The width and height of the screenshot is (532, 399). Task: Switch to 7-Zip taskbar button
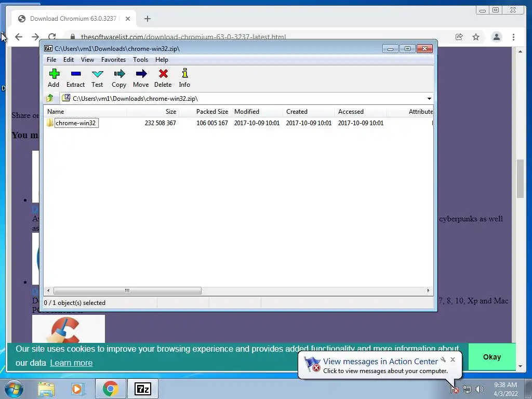[143, 389]
